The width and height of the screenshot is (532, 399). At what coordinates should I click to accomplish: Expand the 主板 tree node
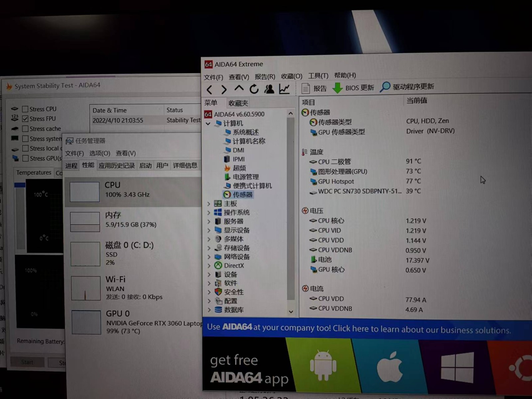(209, 203)
